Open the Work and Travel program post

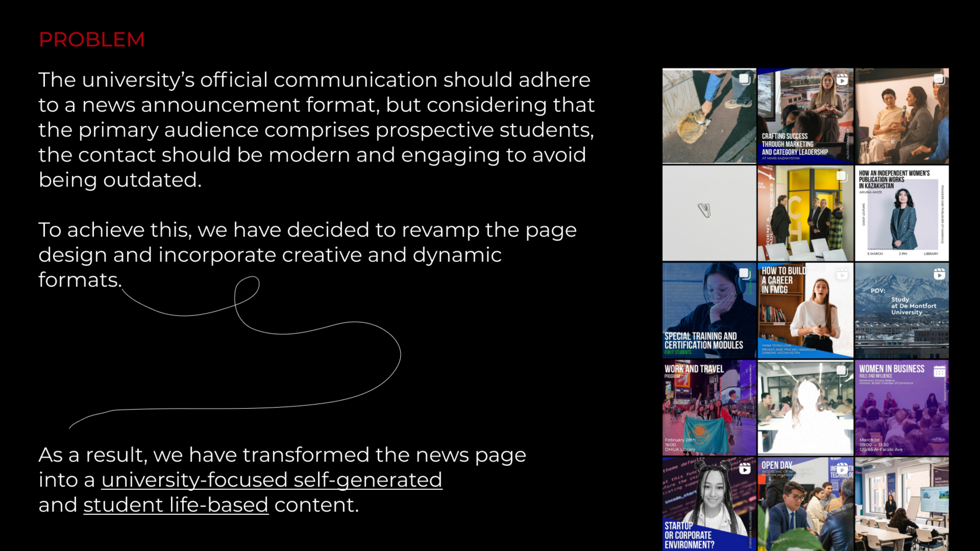(x=709, y=408)
